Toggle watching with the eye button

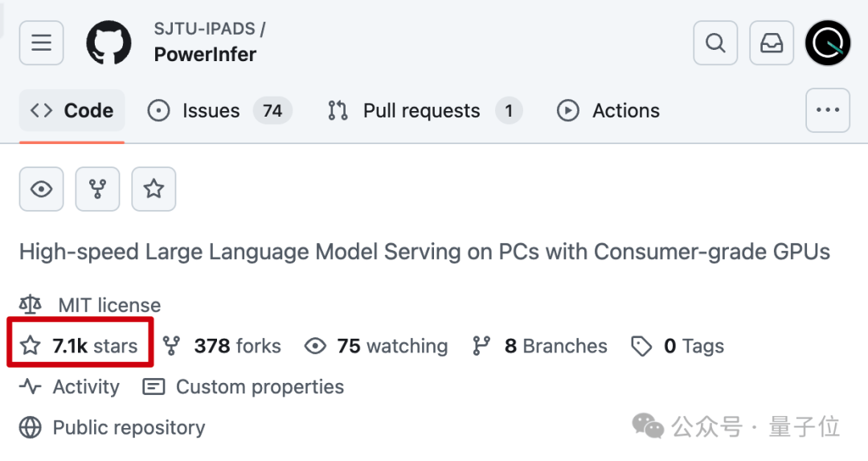click(42, 189)
